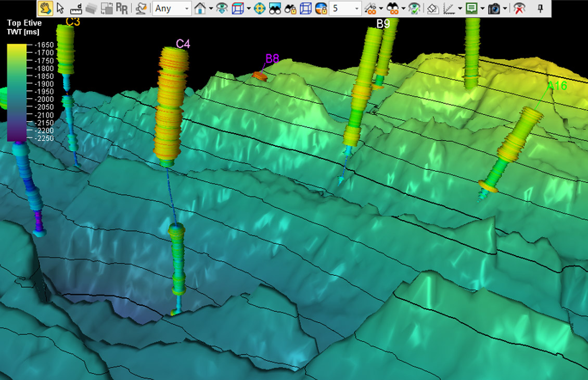Click the camera snapshot icon
The height and width of the screenshot is (380, 588).
tap(494, 8)
